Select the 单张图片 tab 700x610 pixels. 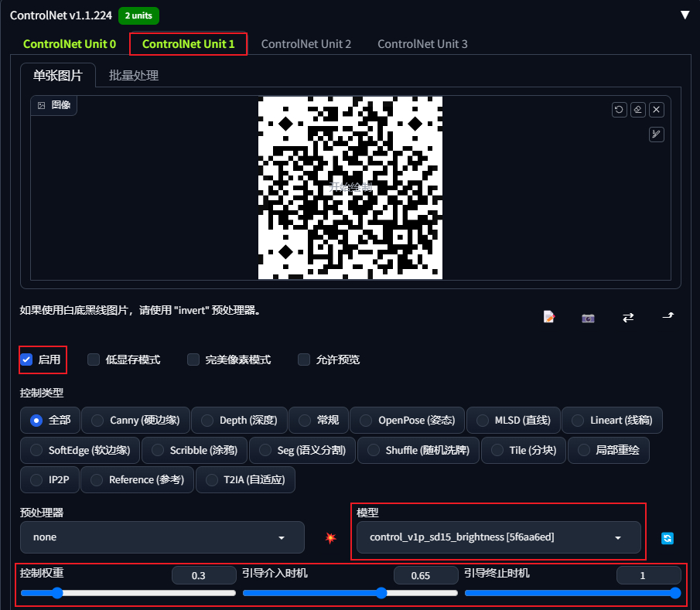[x=58, y=76]
